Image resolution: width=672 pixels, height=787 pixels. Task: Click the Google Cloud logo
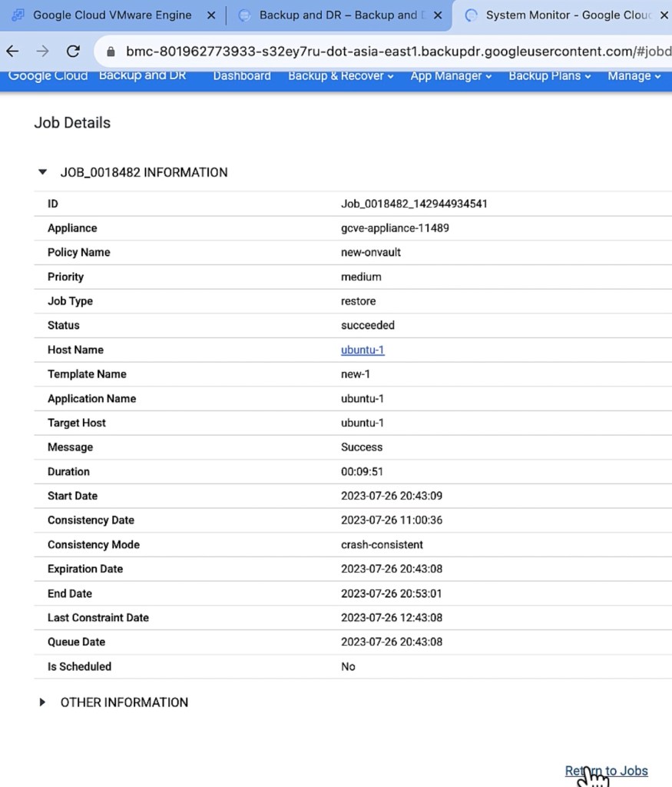coord(48,76)
